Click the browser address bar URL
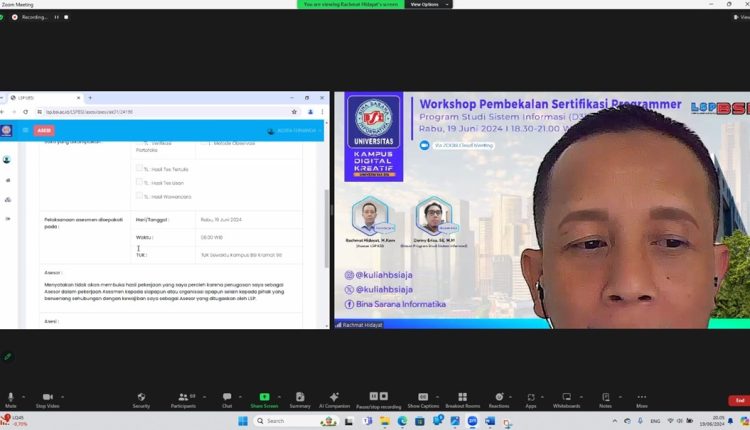 [x=89, y=112]
